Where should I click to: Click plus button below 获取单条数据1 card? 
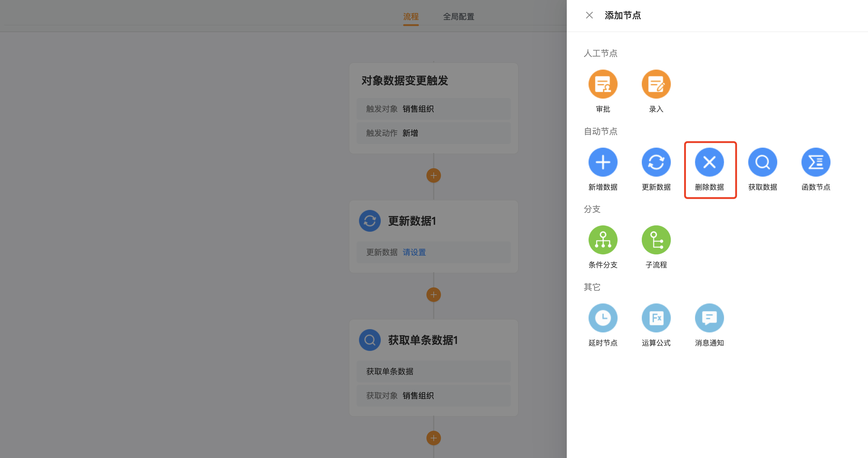(x=433, y=438)
